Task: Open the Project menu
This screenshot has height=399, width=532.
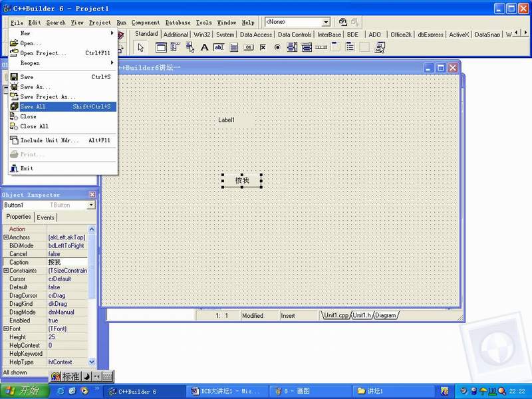Action: (x=100, y=23)
